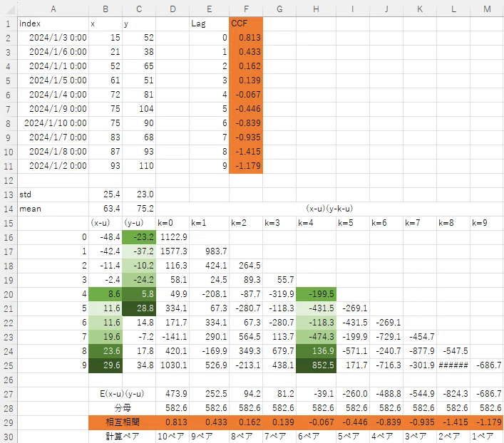
Task: Click the Lag header cell
Action: pyautogui.click(x=209, y=24)
